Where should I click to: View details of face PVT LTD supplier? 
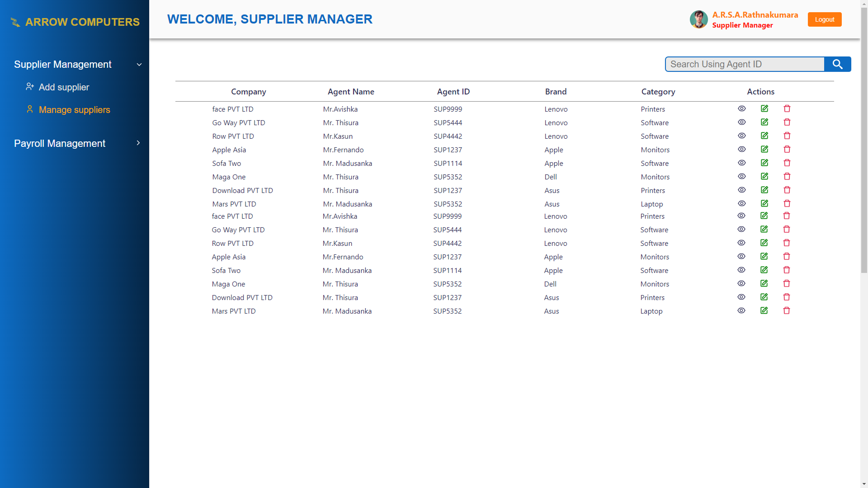pos(741,108)
